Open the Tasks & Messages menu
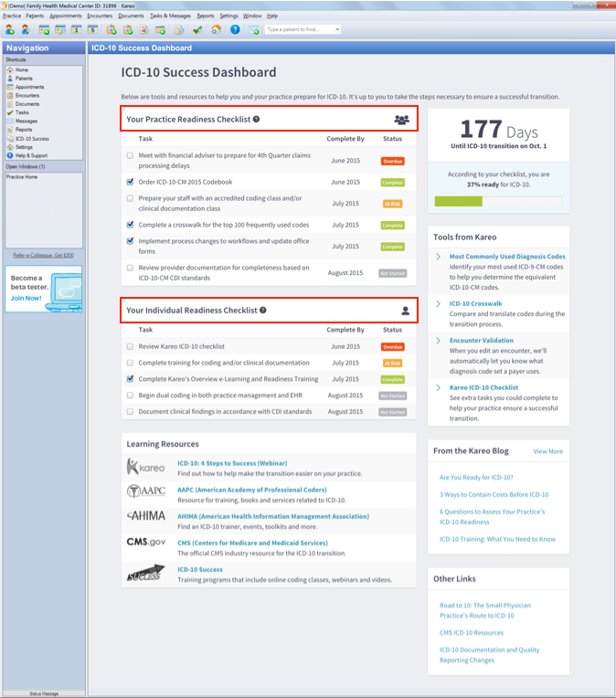Image resolution: width=616 pixels, height=698 pixels. (170, 16)
